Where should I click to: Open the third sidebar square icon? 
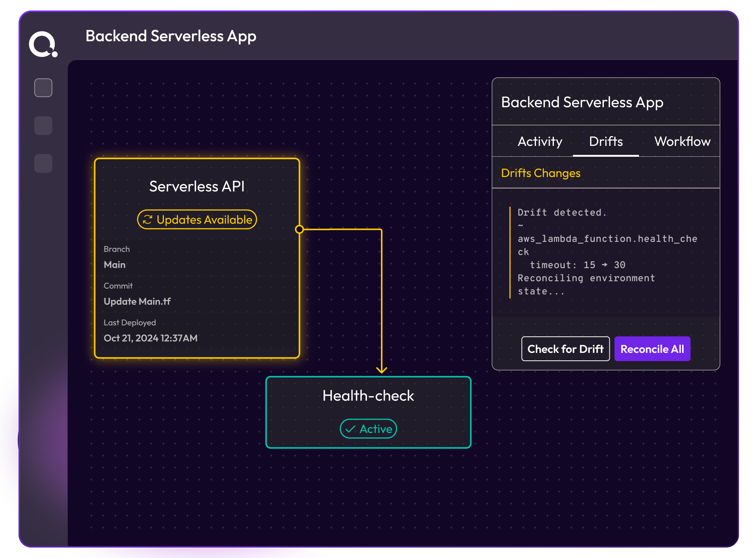(43, 163)
